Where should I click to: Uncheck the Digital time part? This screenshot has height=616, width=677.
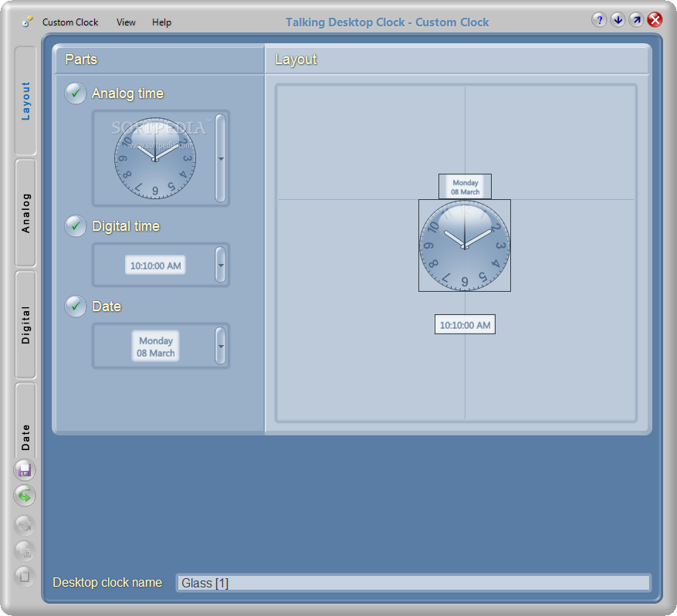76,225
